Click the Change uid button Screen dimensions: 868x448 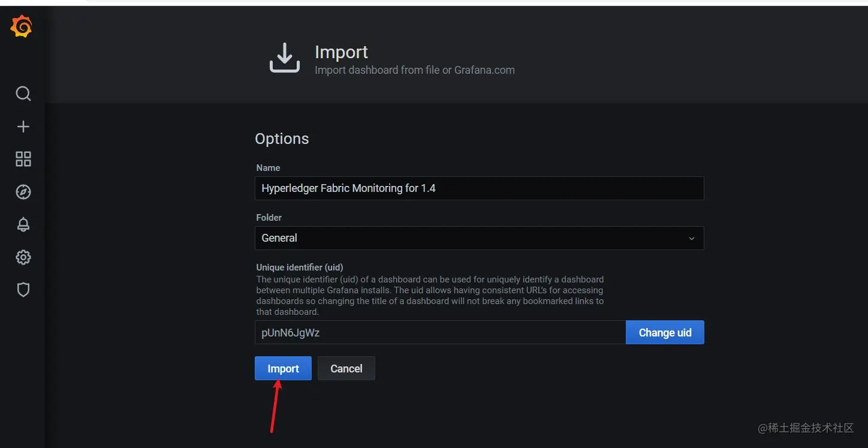(665, 332)
